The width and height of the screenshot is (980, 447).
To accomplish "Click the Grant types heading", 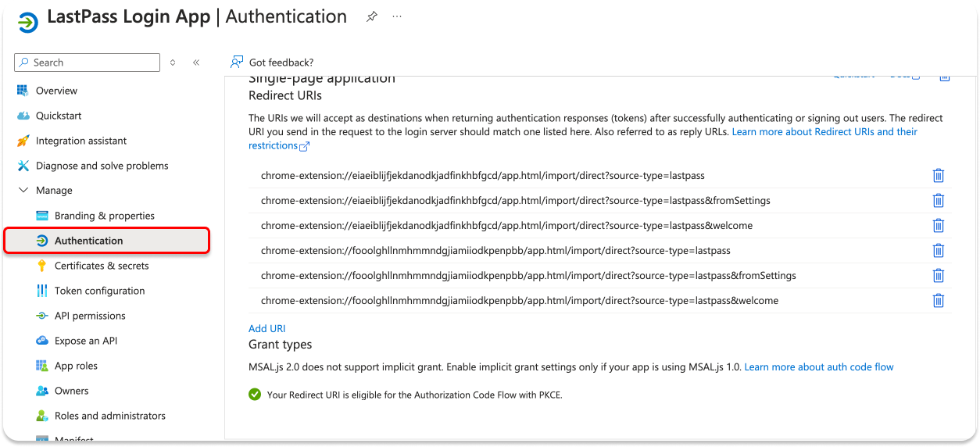I will 280,345.
